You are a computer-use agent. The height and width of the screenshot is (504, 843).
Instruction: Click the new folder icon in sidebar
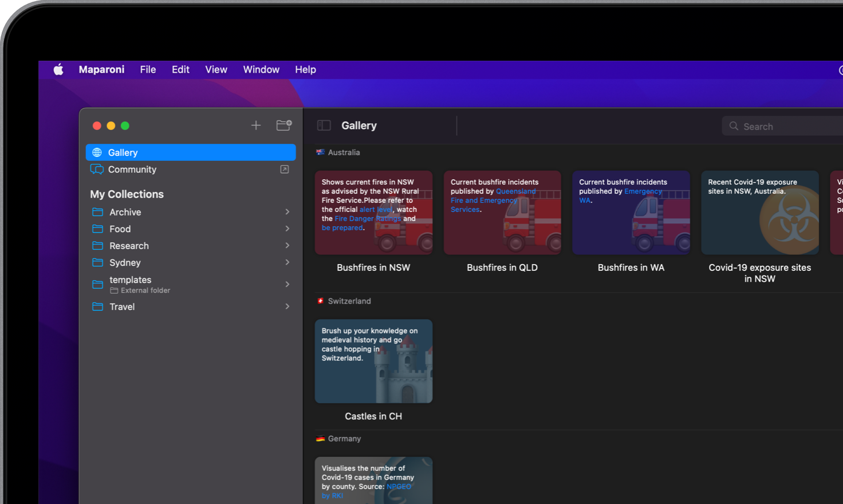(x=284, y=125)
